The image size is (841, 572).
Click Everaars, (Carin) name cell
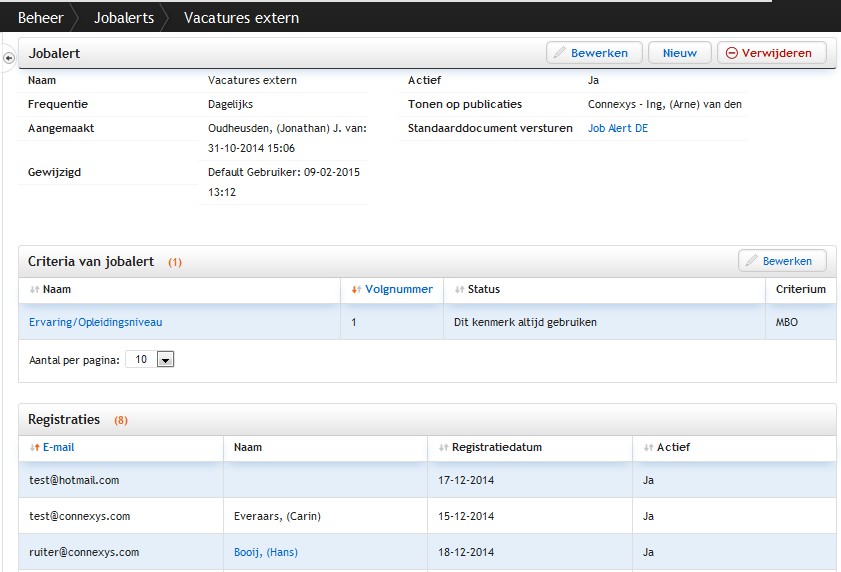(277, 516)
